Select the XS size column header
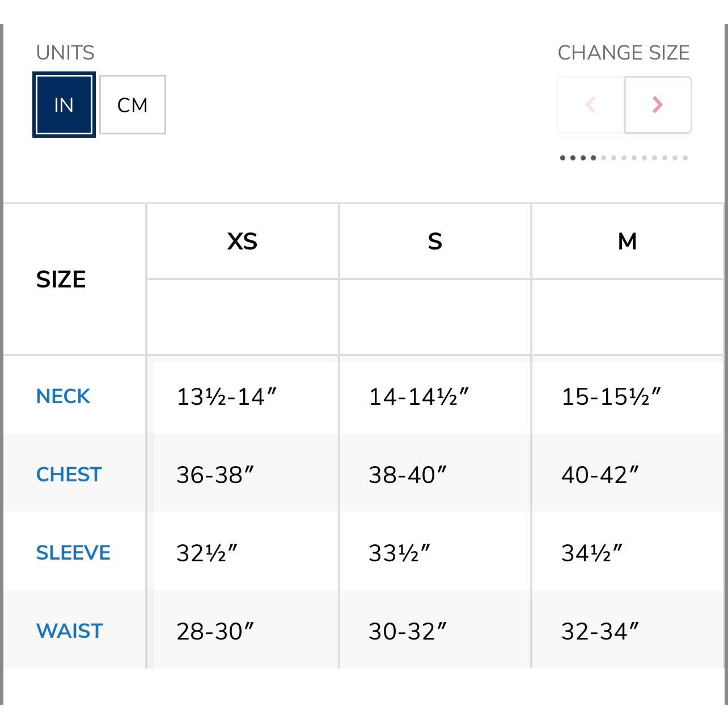The image size is (728, 728). tap(242, 242)
